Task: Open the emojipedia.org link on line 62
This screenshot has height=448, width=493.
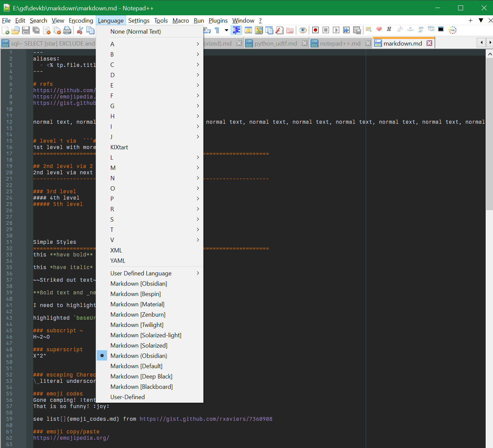Action: coord(71,438)
